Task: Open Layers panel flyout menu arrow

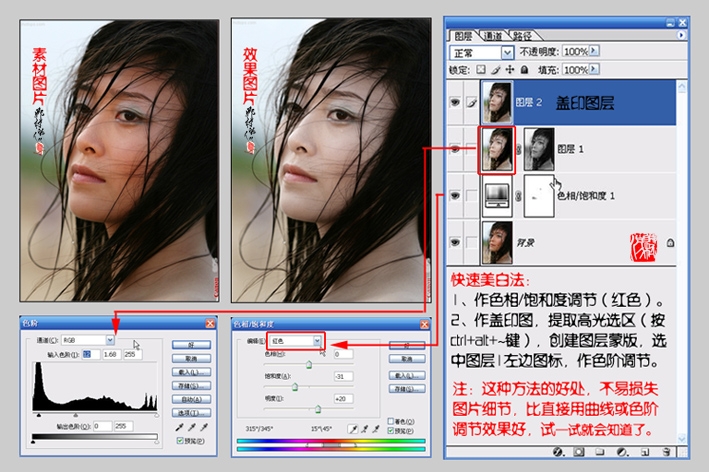Action: pyautogui.click(x=681, y=35)
